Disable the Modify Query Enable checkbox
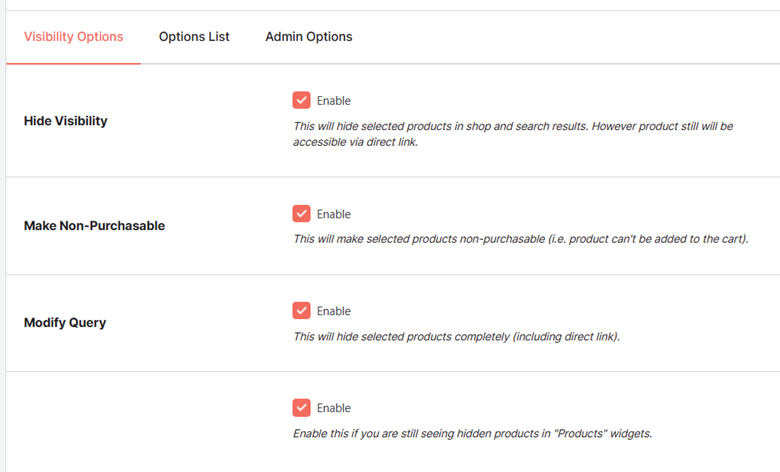 point(301,310)
